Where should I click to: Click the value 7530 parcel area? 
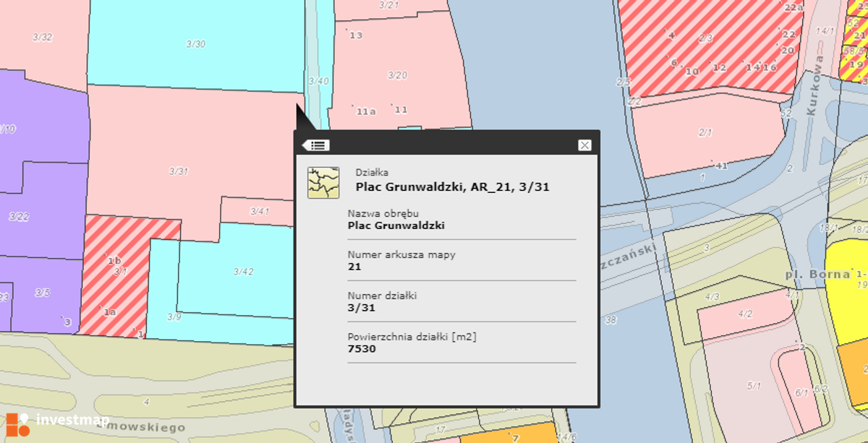tap(362, 349)
